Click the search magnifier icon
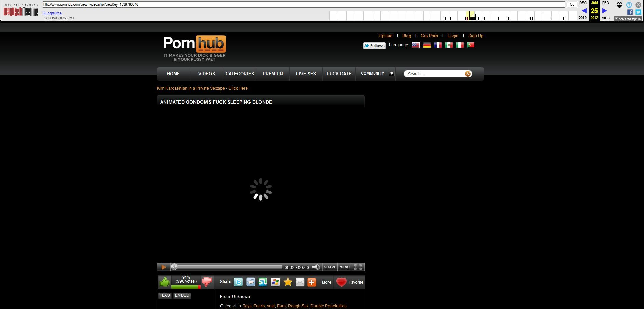The image size is (644, 309). click(468, 74)
